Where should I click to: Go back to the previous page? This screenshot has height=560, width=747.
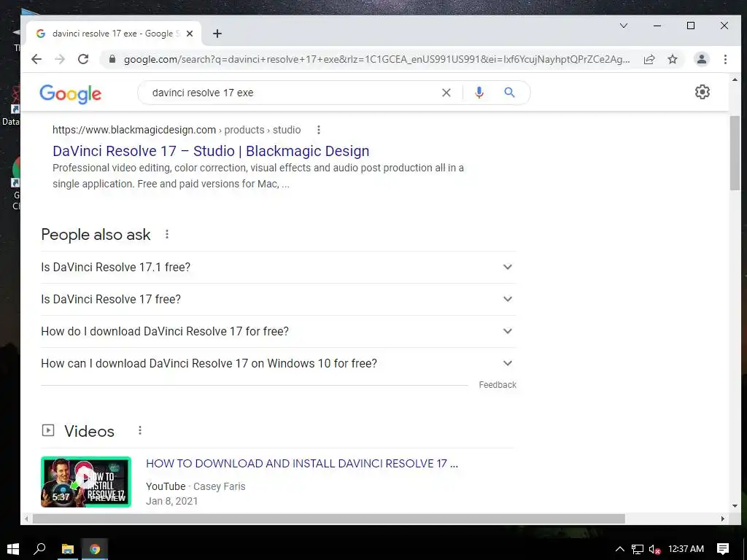[36, 59]
